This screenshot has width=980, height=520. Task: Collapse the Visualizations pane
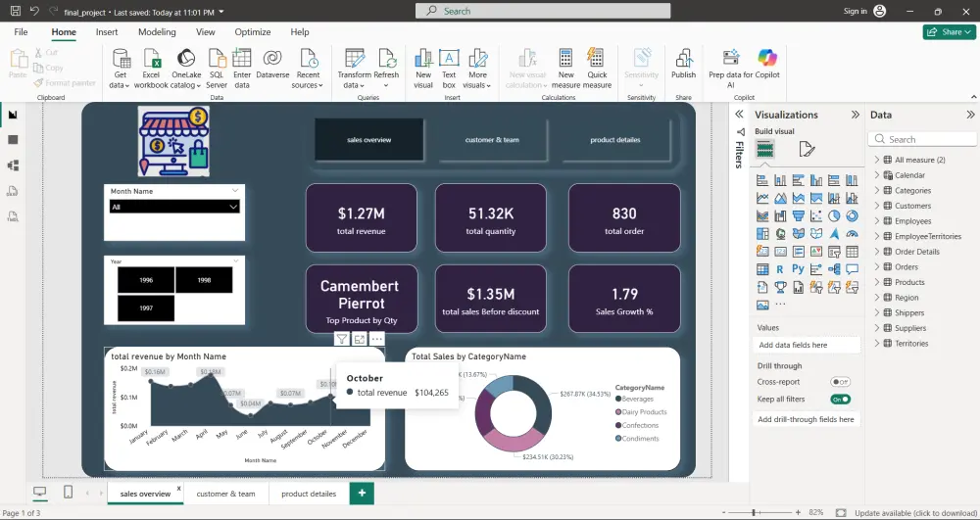tap(855, 115)
